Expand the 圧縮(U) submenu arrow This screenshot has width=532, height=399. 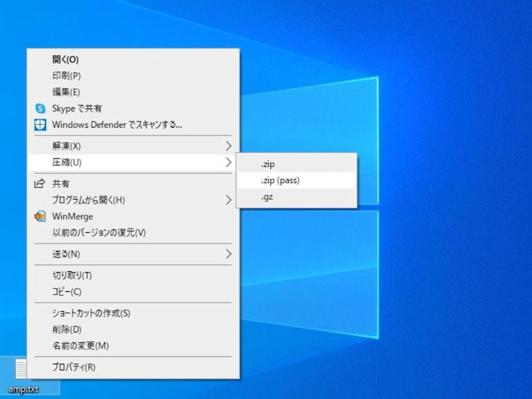click(229, 162)
